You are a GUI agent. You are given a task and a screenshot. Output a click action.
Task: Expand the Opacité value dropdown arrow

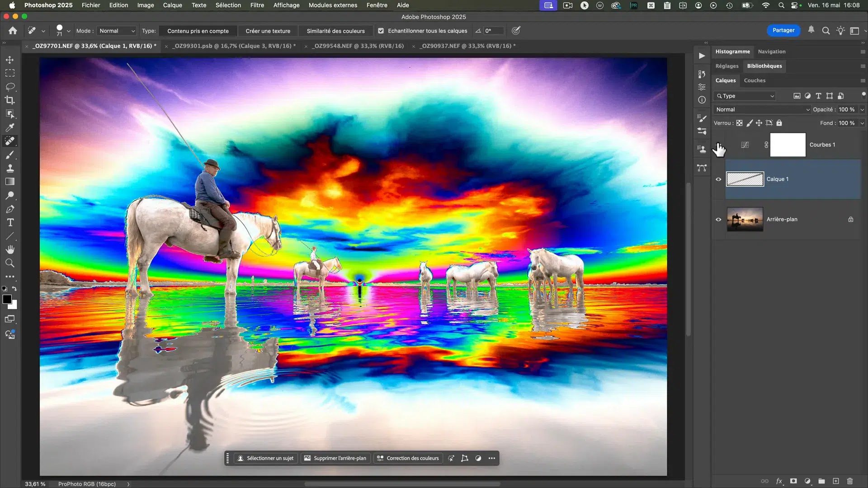[862, 109]
